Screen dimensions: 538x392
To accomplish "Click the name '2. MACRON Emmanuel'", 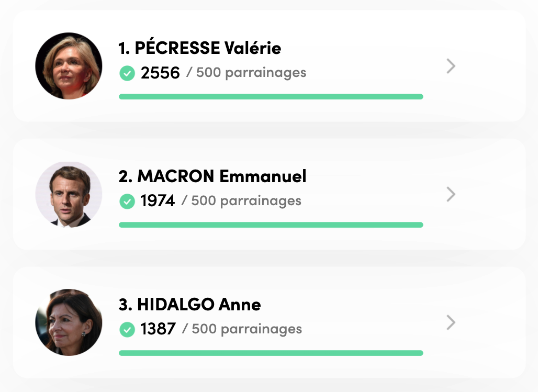I will coord(212,176).
